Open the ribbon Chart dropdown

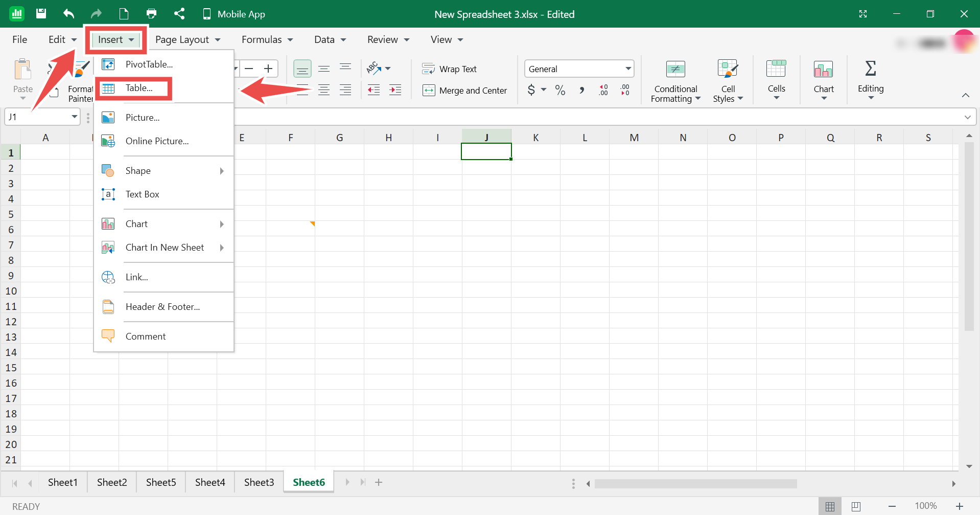[x=824, y=80]
